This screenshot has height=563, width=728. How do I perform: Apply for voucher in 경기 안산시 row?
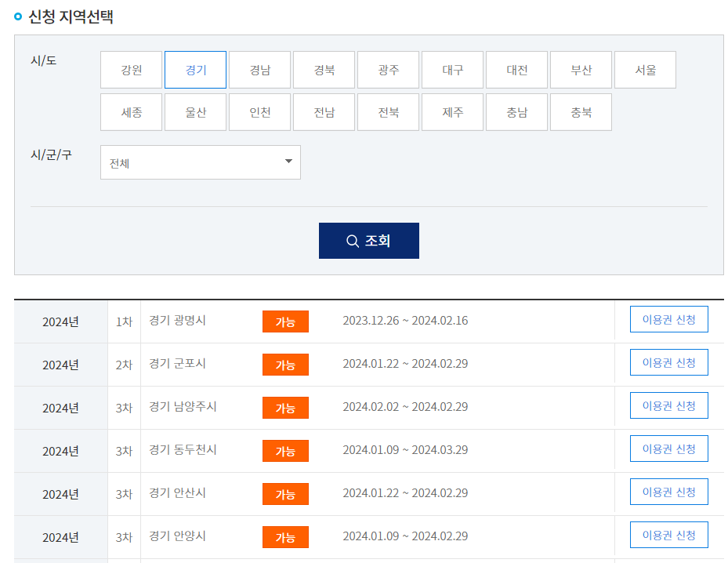[x=668, y=492]
